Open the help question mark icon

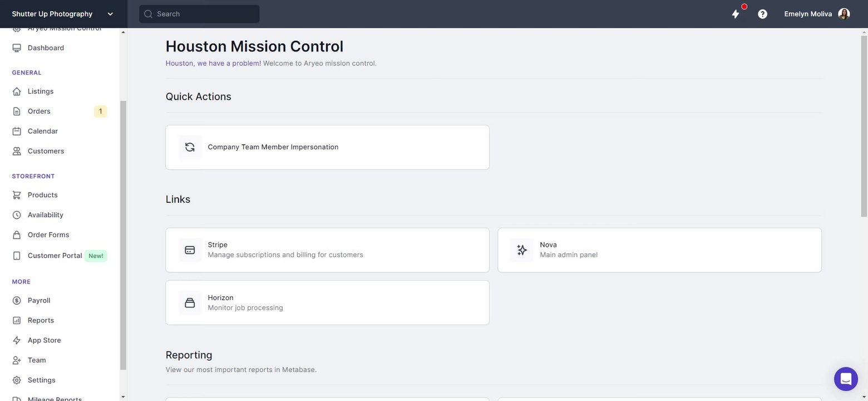(762, 14)
